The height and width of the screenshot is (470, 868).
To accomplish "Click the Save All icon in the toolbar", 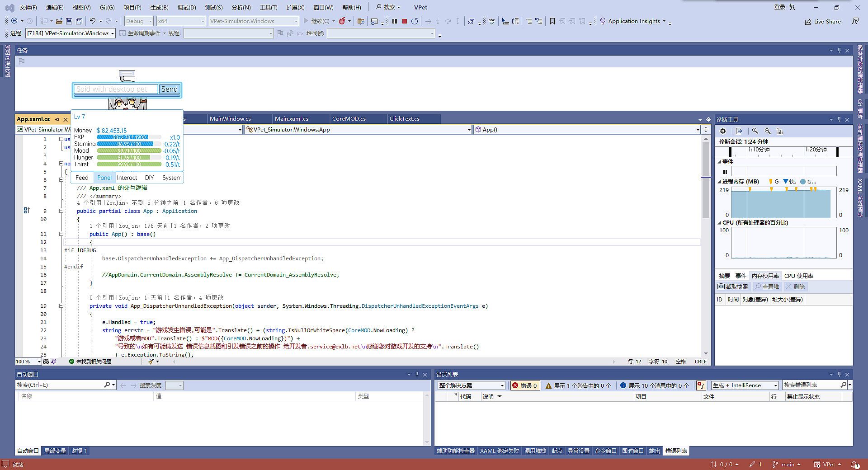I will 79,21.
